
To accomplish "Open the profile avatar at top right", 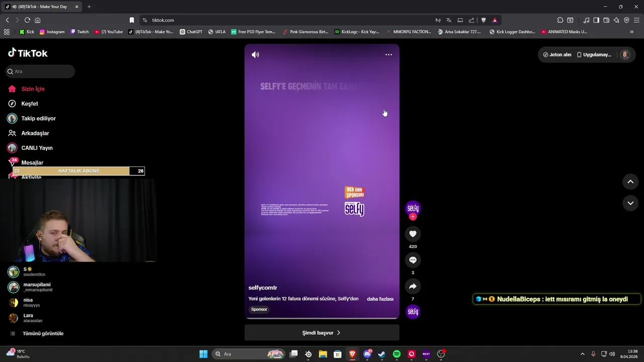I will click(x=625, y=55).
